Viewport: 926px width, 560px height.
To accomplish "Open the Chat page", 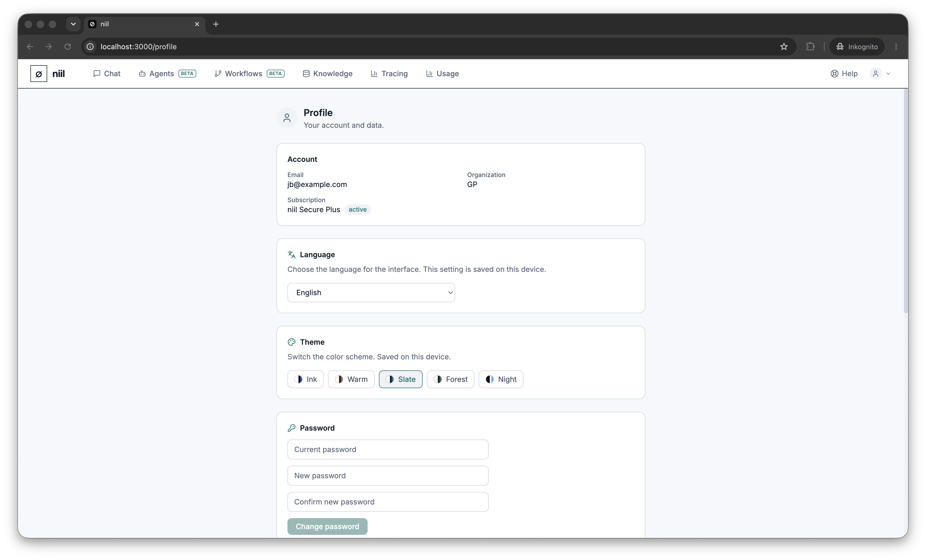I will pos(107,74).
